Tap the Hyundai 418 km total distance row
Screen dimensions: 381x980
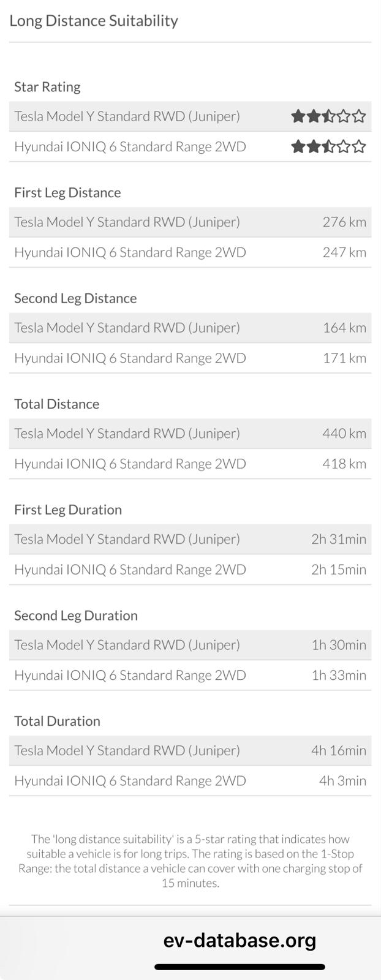[190, 464]
